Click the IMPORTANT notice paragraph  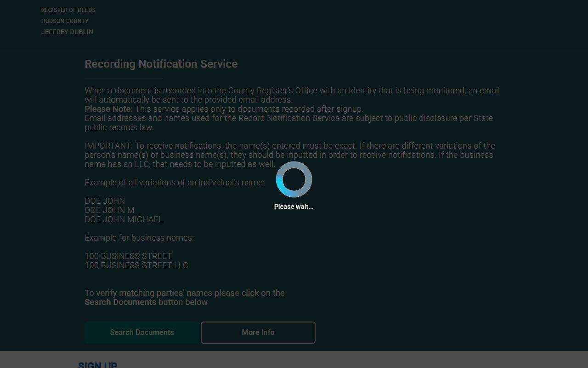(290, 155)
